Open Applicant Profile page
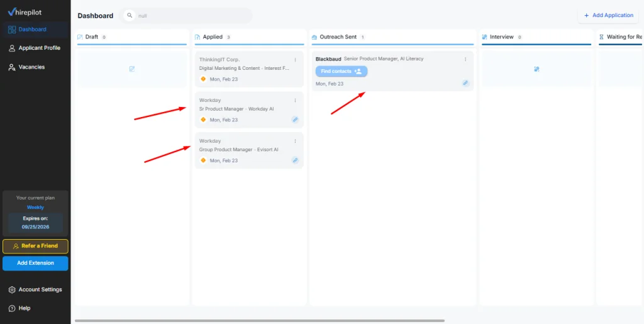 35,48
